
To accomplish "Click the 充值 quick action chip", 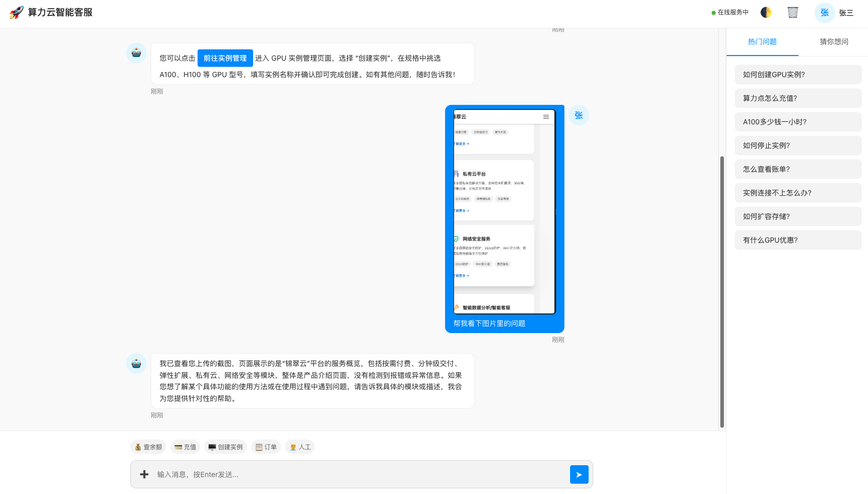I will 185,447.
